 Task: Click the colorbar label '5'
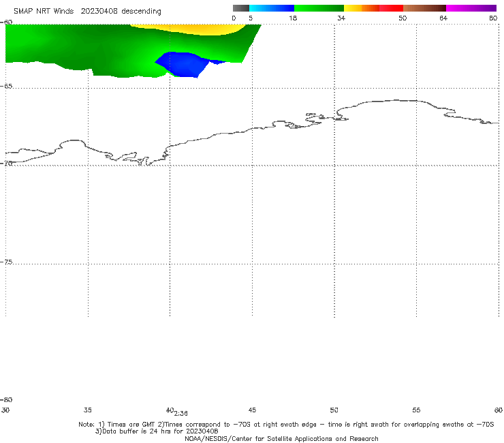(x=251, y=18)
